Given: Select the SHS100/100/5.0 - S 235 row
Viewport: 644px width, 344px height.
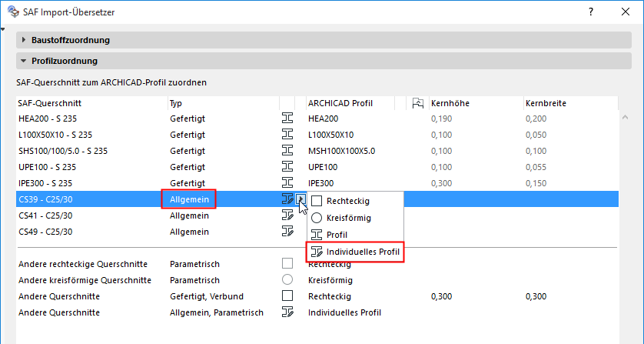Looking at the screenshot, I should [x=317, y=151].
